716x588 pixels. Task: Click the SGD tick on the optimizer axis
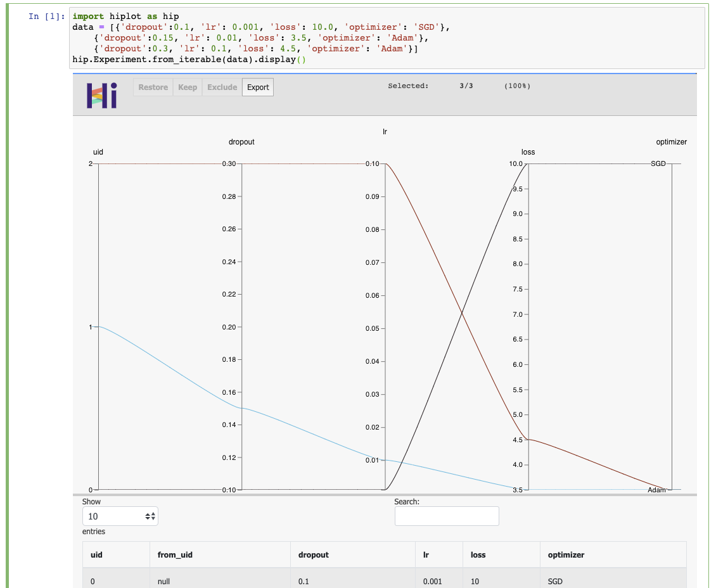[658, 163]
